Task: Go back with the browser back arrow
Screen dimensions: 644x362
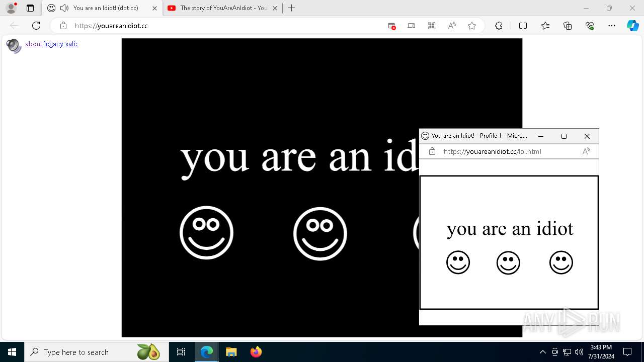Action: (x=14, y=26)
